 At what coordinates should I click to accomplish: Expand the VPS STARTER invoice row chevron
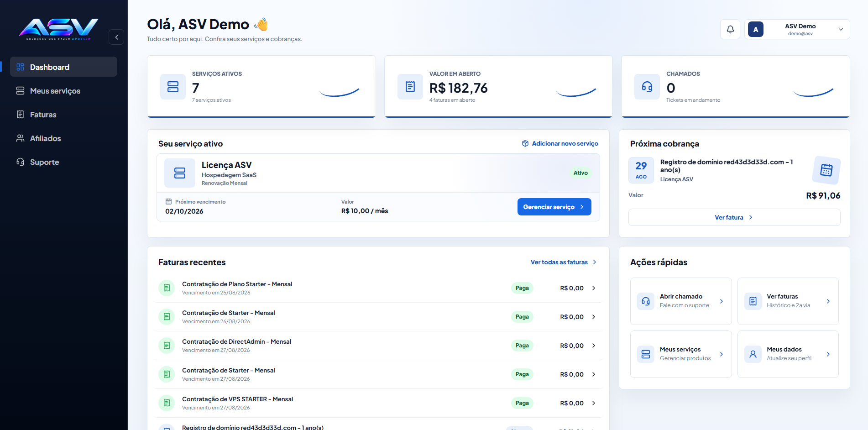pos(594,403)
